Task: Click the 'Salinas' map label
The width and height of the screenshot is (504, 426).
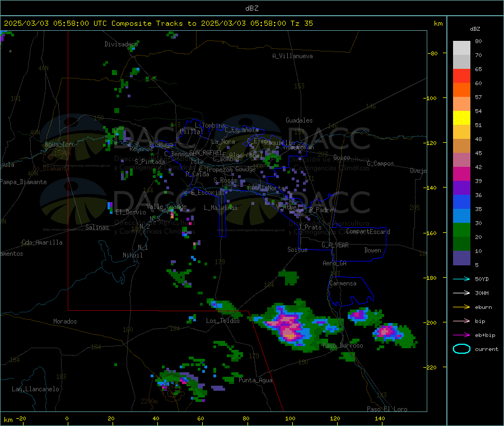Action: click(x=97, y=227)
